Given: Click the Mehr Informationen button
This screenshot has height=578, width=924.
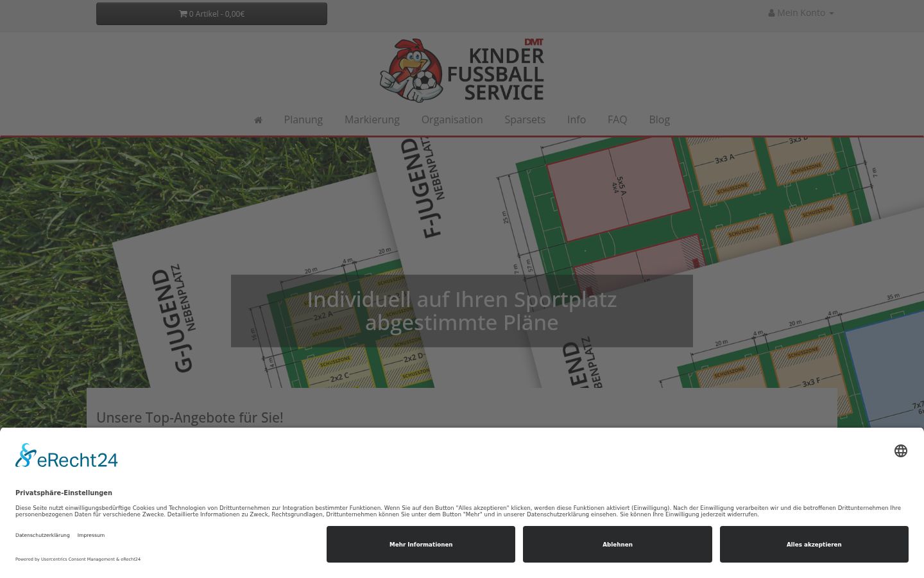Looking at the screenshot, I should tap(421, 545).
